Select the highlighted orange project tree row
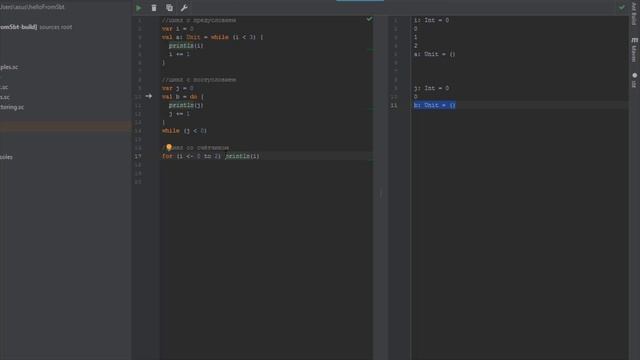640x360 pixels. pos(65,127)
